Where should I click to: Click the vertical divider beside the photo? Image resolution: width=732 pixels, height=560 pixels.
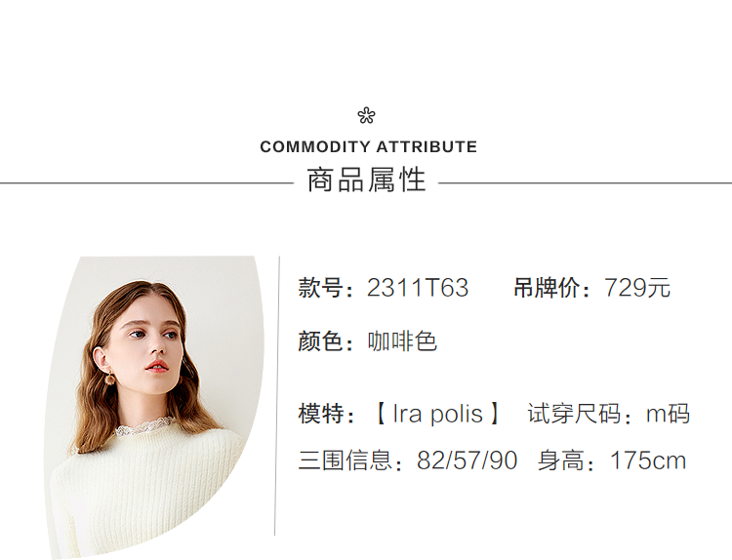coord(278,395)
